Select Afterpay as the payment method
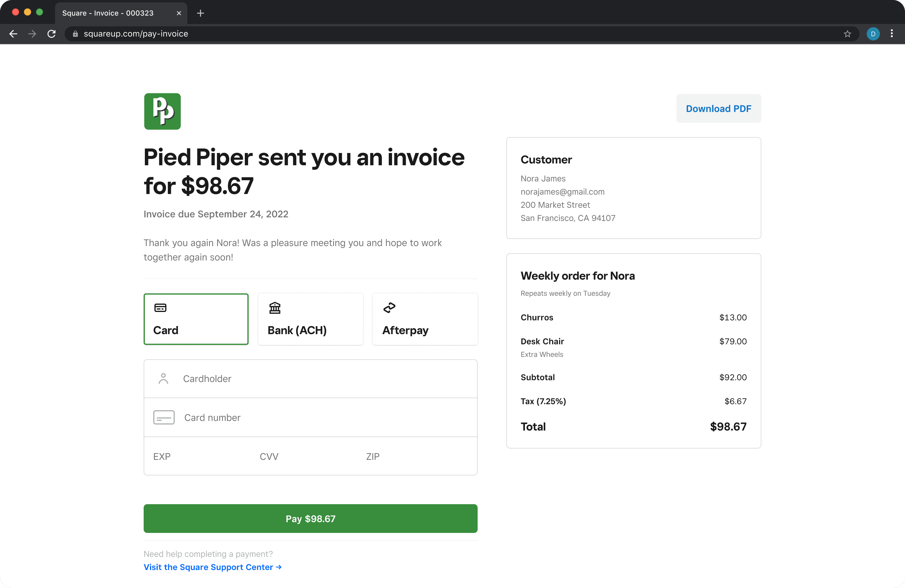Screen dimensions: 905x588 point(425,319)
